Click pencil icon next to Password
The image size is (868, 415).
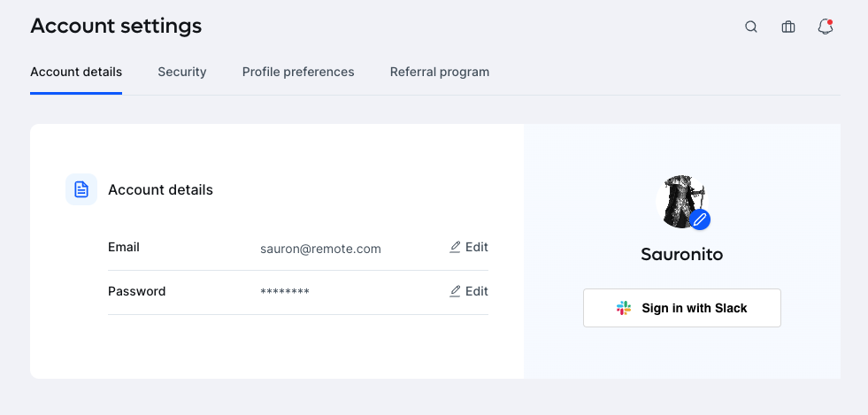[x=455, y=291]
